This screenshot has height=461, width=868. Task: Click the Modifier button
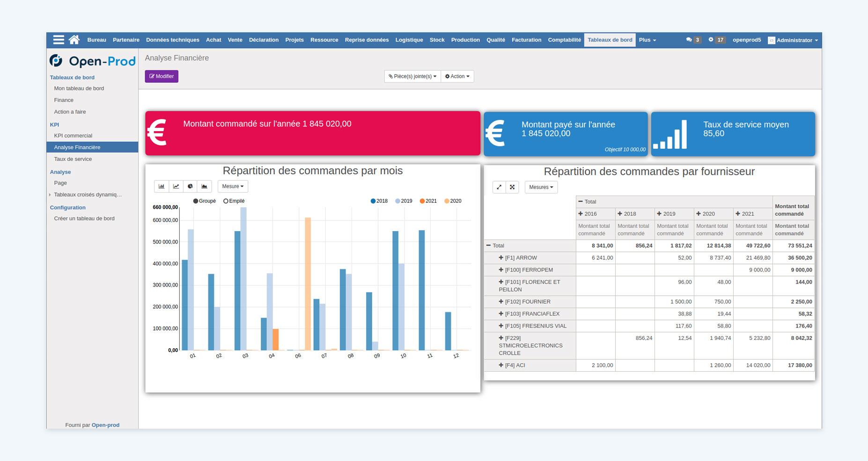(x=162, y=76)
